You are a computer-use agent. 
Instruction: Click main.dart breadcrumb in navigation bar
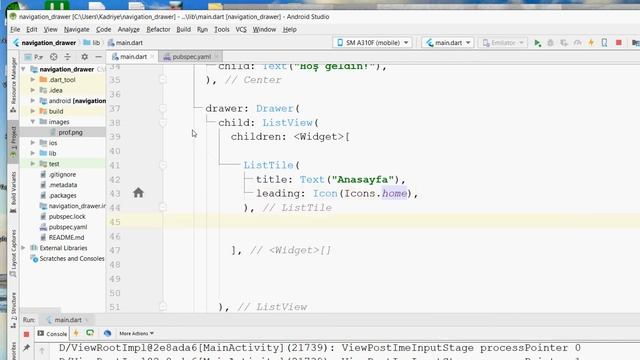pos(125,42)
